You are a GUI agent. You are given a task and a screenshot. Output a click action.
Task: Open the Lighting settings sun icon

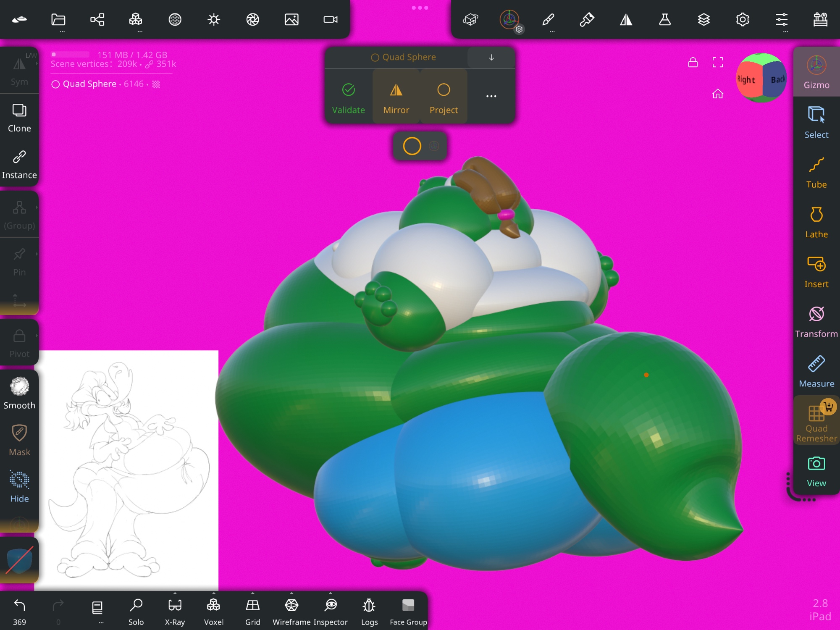coord(214,19)
